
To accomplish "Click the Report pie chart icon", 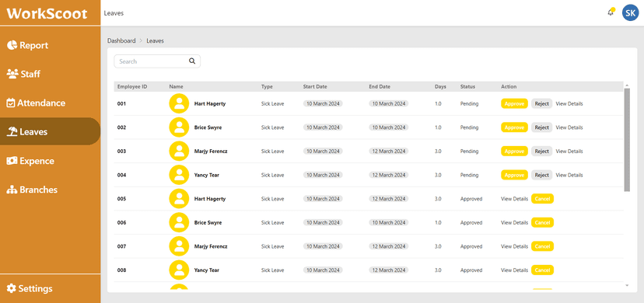I will pyautogui.click(x=12, y=45).
